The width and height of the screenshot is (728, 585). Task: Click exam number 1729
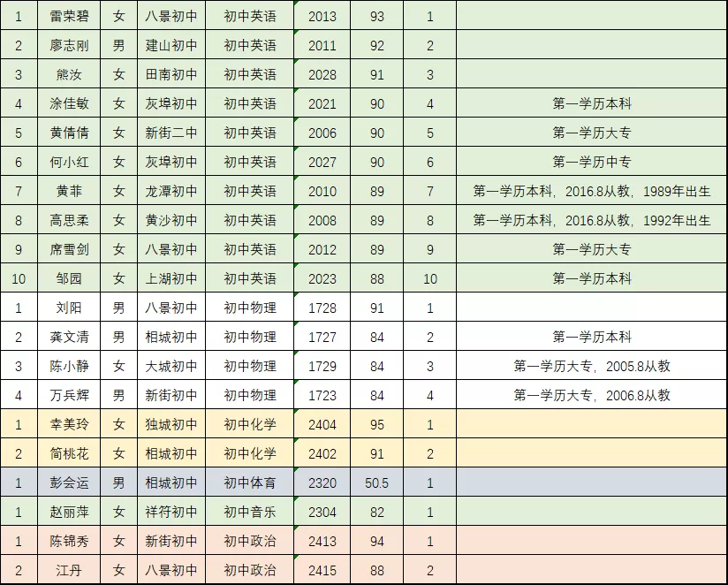(322, 367)
